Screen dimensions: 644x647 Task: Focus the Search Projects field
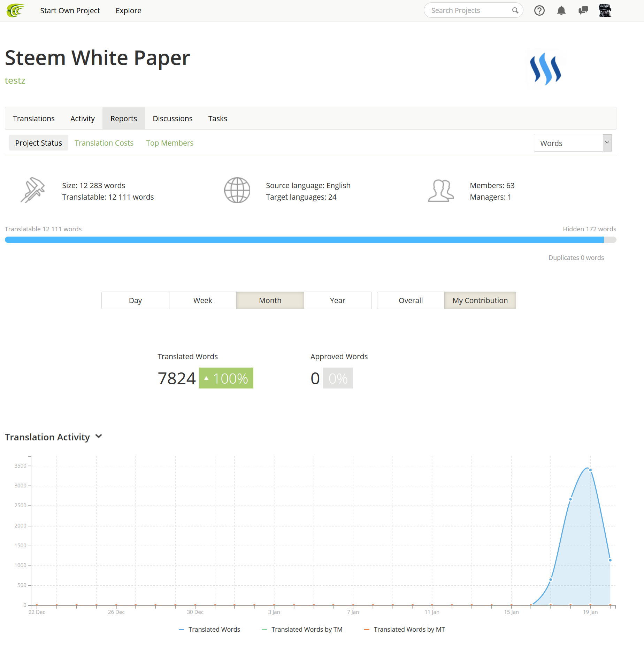[x=473, y=10]
